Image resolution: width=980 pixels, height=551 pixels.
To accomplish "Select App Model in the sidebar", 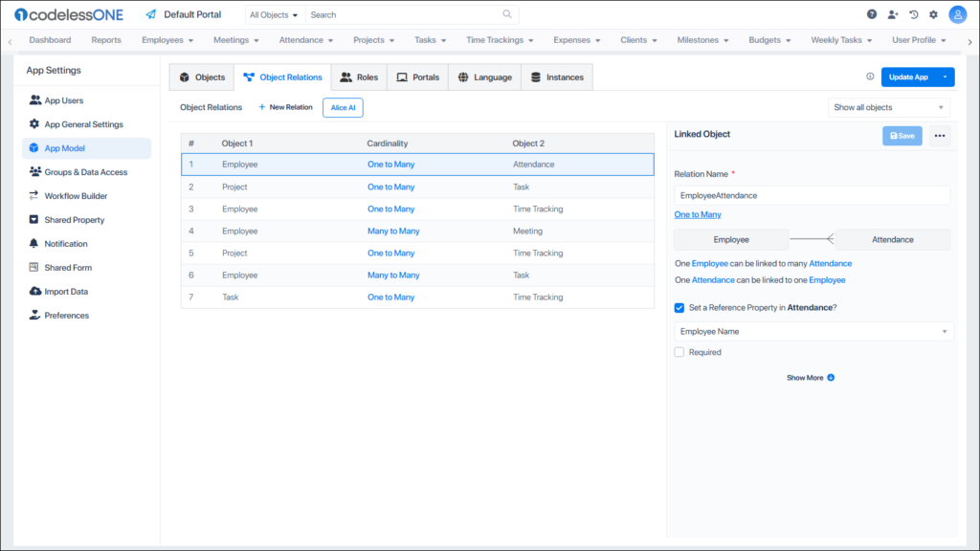I will pyautogui.click(x=87, y=148).
